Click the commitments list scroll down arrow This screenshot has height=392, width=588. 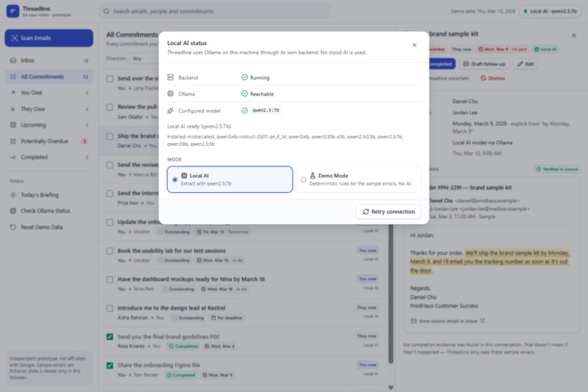coord(391,388)
